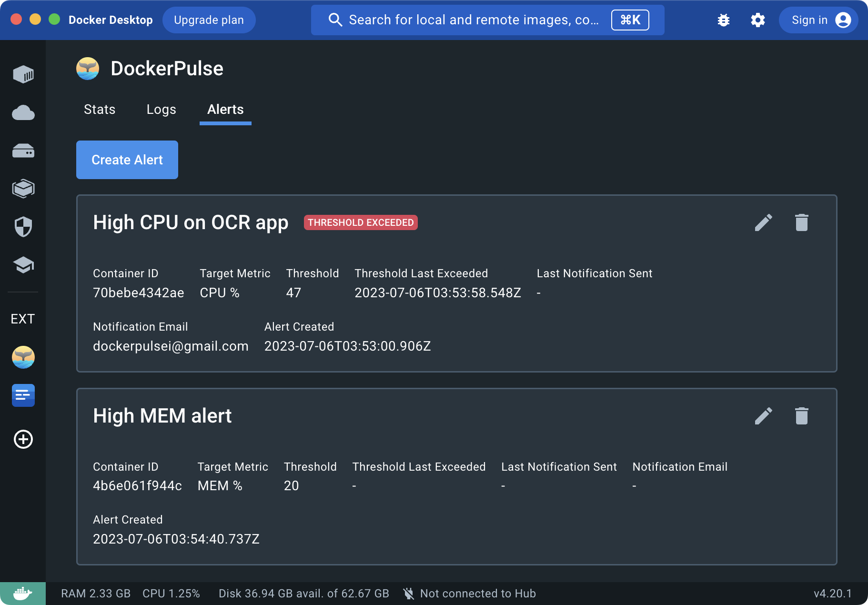Click the High CPU on OCR app title

click(x=191, y=222)
